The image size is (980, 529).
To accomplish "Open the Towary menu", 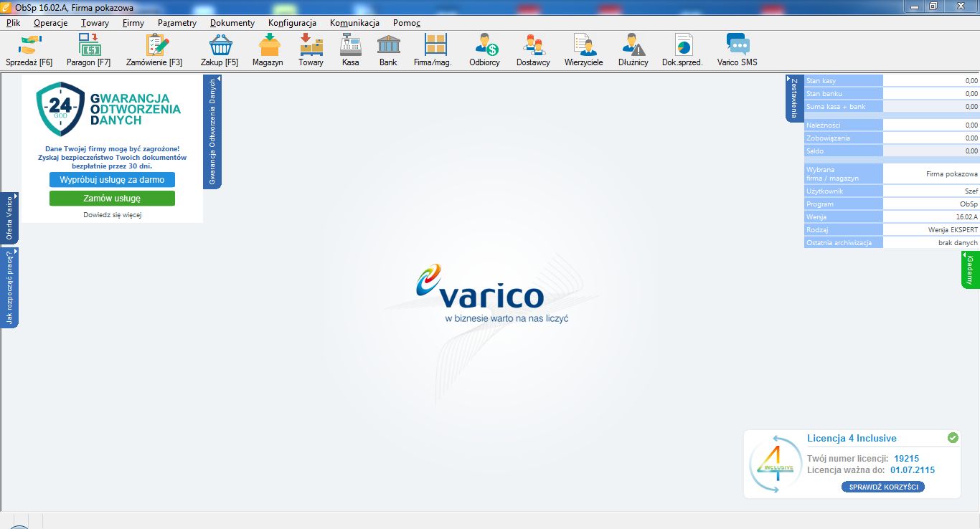I will click(x=95, y=23).
